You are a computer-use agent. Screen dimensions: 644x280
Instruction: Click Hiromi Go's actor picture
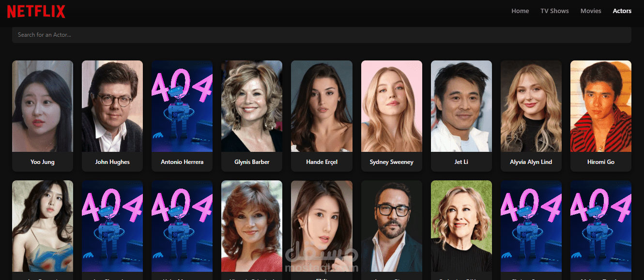(x=601, y=106)
